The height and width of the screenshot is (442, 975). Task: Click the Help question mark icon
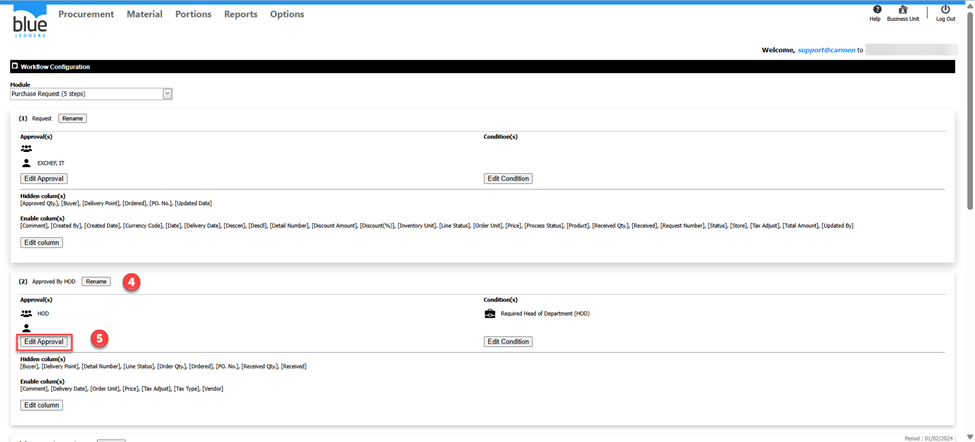click(x=877, y=10)
